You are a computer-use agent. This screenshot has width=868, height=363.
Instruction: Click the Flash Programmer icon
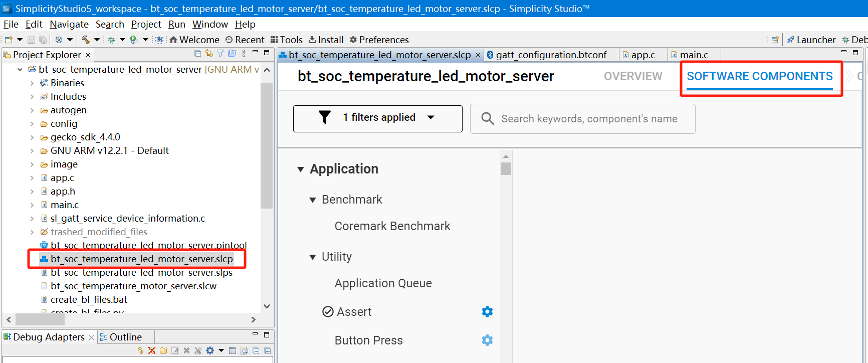[159, 40]
